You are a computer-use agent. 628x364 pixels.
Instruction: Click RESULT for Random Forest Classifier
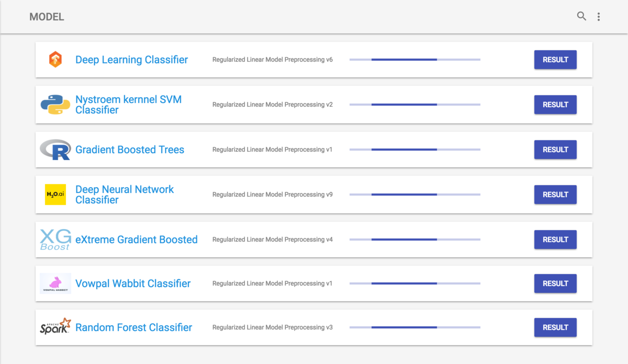click(x=555, y=327)
